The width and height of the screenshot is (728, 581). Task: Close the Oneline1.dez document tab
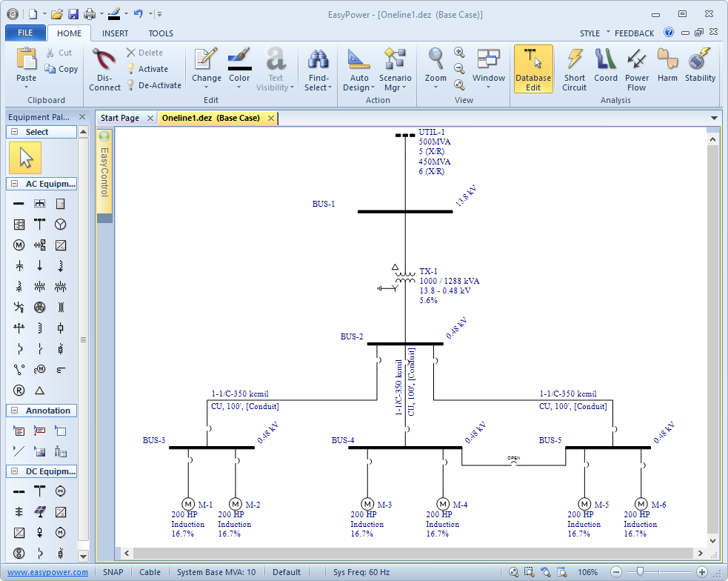[x=271, y=118]
